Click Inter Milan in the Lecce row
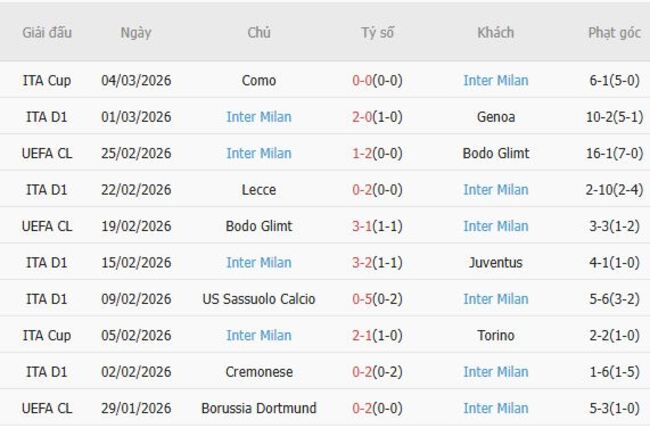 tap(495, 190)
